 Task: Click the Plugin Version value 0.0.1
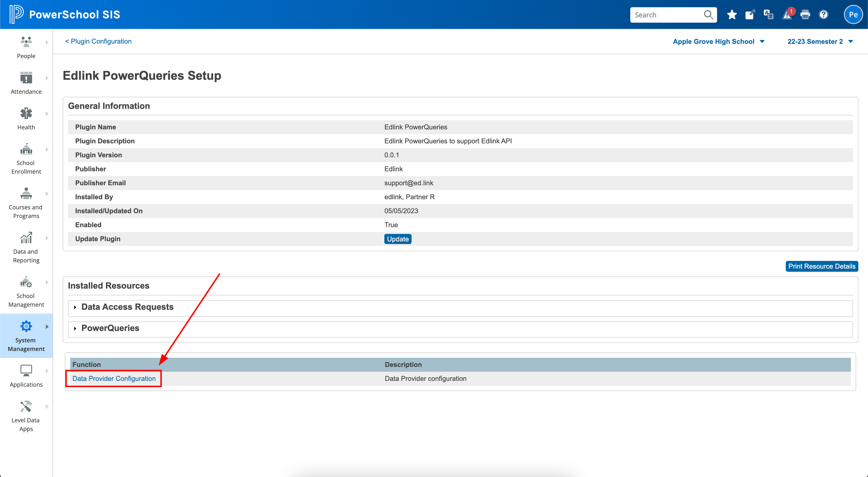(391, 155)
